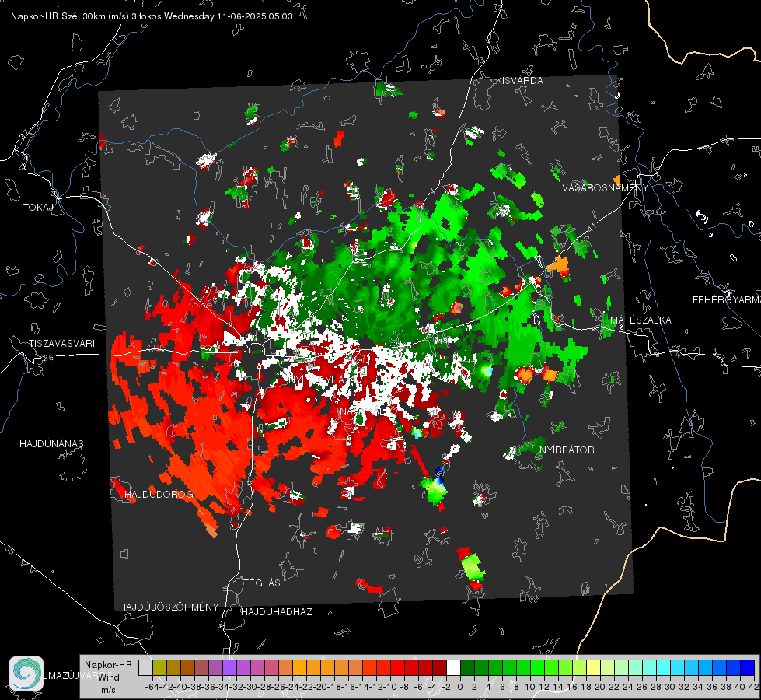The image size is (761, 700).
Task: Click the 'Wind' legend label
Action: pyautogui.click(x=109, y=677)
